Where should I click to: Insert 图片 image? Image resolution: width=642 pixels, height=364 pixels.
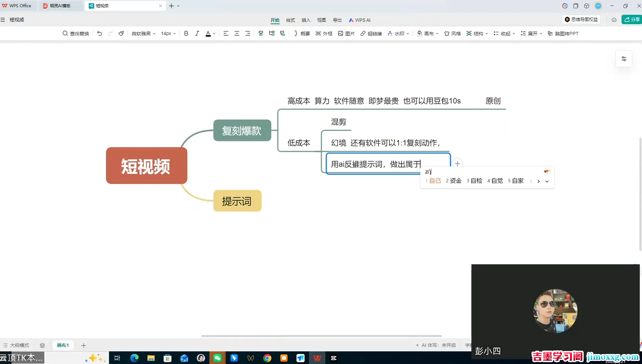346,34
